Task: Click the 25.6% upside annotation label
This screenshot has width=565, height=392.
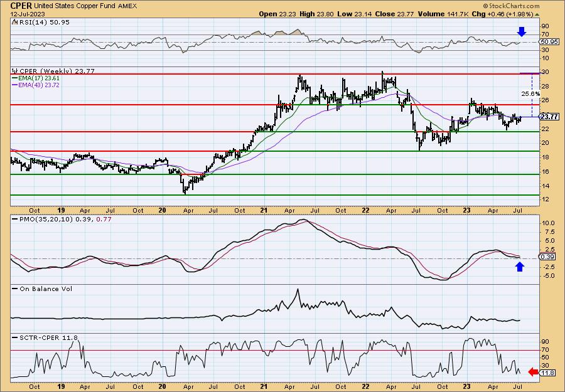Action: (530, 93)
